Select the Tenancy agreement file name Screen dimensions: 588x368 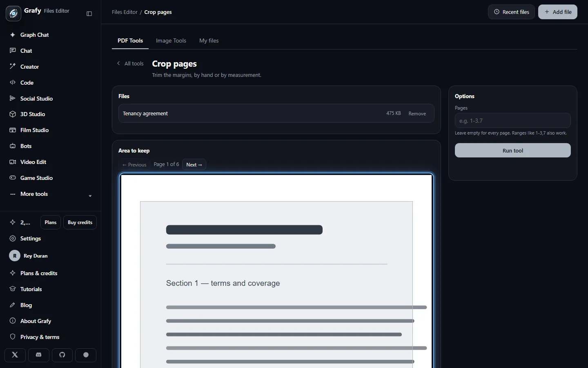tap(145, 114)
